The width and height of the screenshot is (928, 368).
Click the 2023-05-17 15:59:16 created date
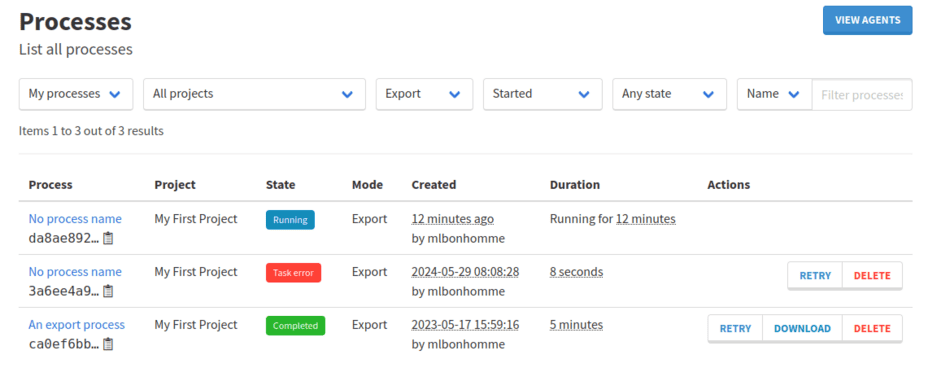point(465,325)
